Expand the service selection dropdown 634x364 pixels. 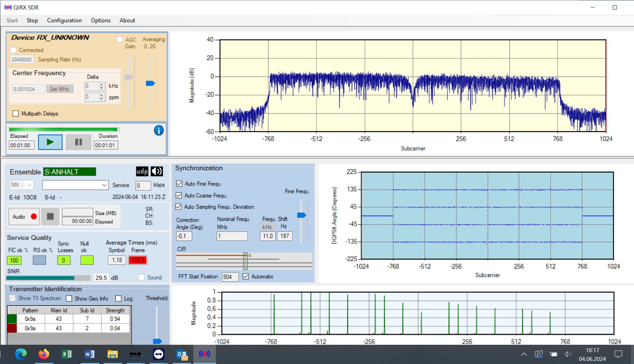(x=104, y=185)
